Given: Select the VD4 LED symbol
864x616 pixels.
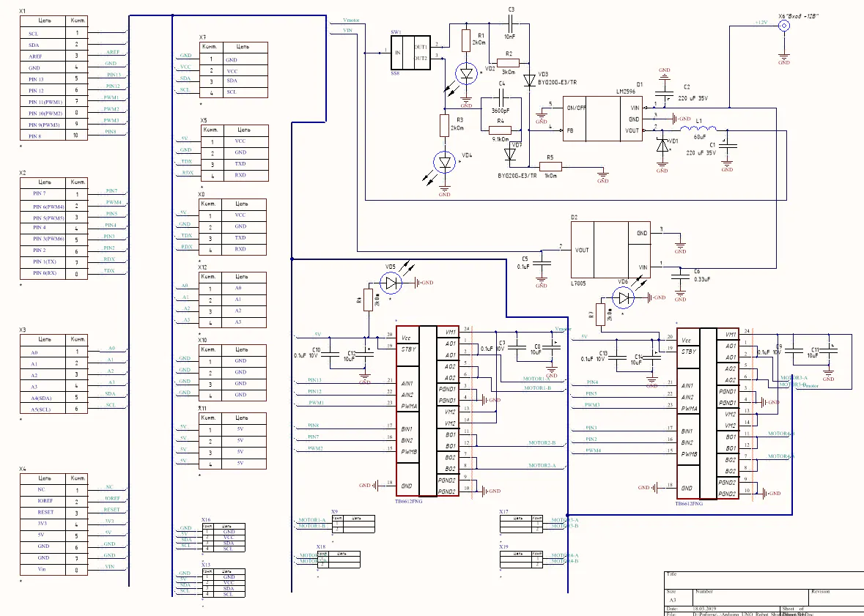Looking at the screenshot, I should tap(445, 162).
